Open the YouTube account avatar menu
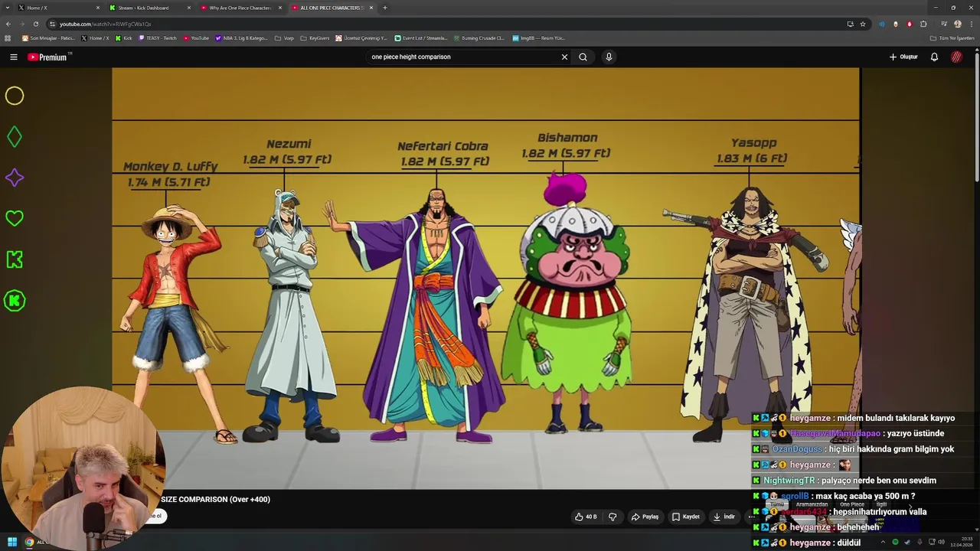This screenshot has width=980, height=551. pos(956,57)
